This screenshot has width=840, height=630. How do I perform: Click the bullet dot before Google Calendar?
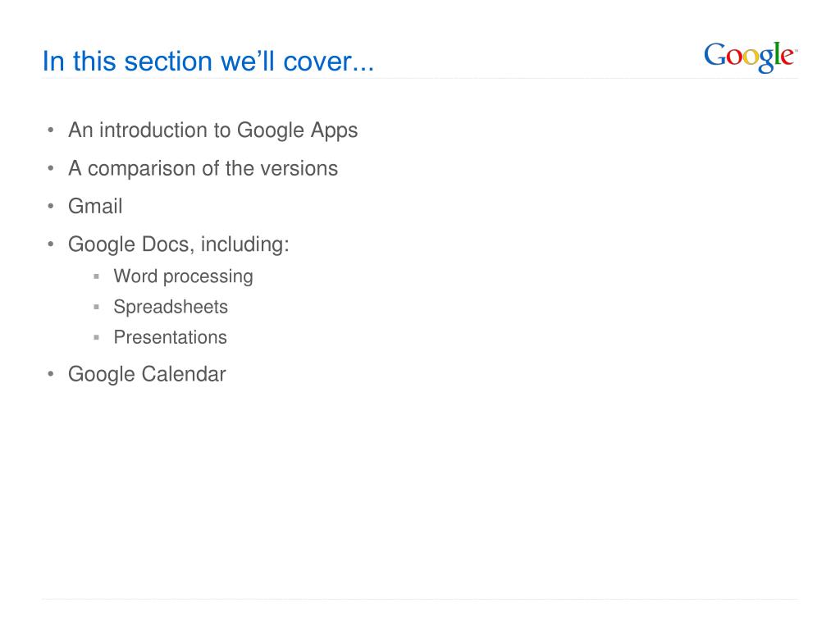click(50, 374)
